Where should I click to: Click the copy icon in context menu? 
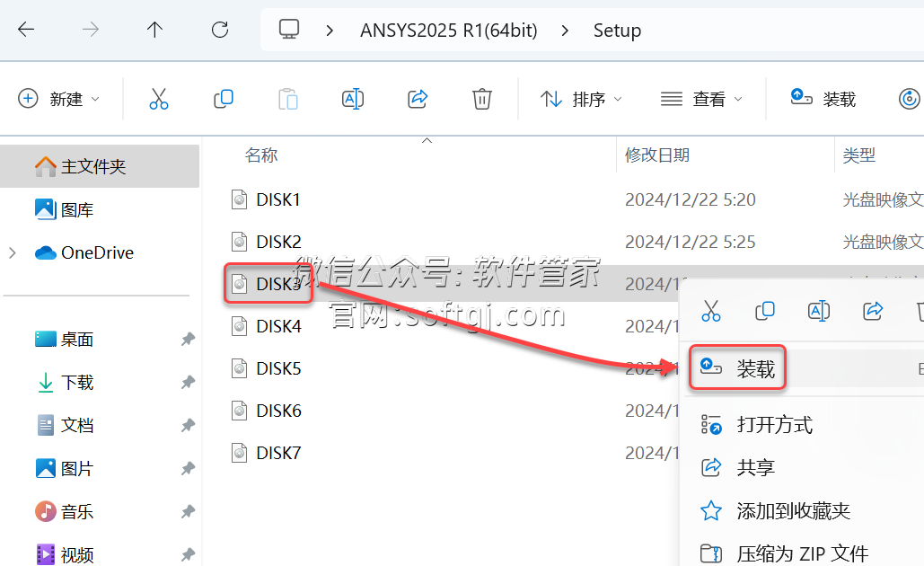765,310
